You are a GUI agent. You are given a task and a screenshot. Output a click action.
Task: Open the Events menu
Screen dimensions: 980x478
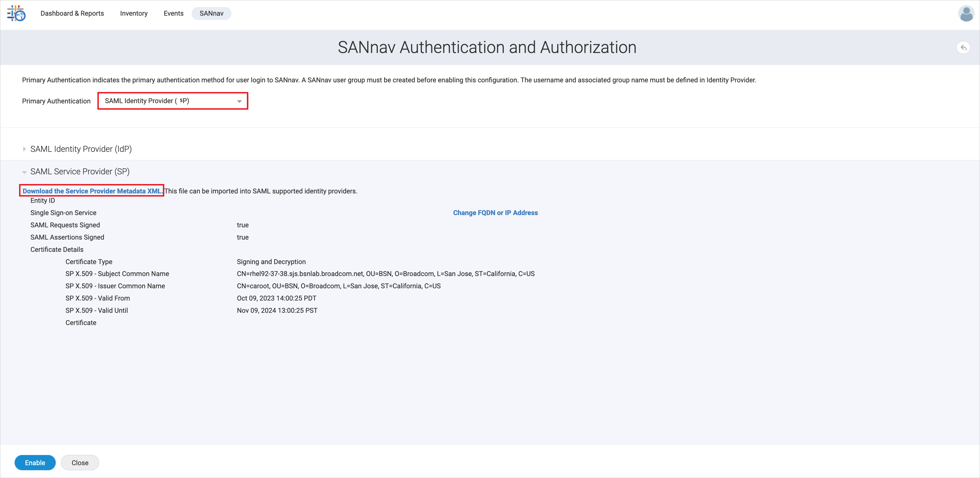tap(173, 13)
